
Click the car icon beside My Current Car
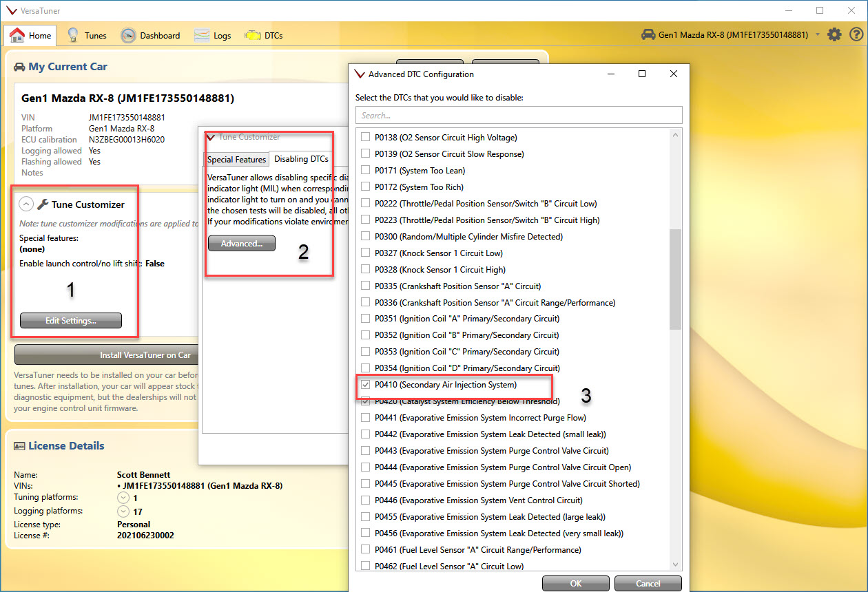pyautogui.click(x=19, y=67)
